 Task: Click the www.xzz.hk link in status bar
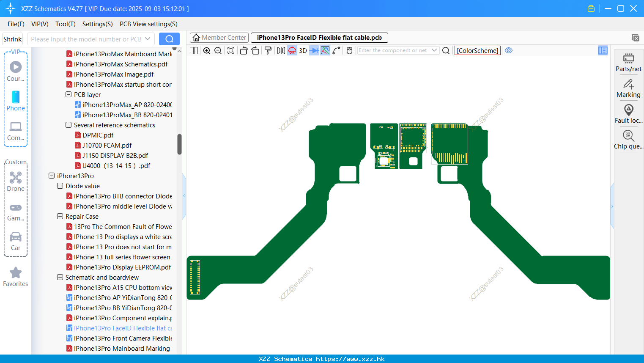pyautogui.click(x=350, y=359)
